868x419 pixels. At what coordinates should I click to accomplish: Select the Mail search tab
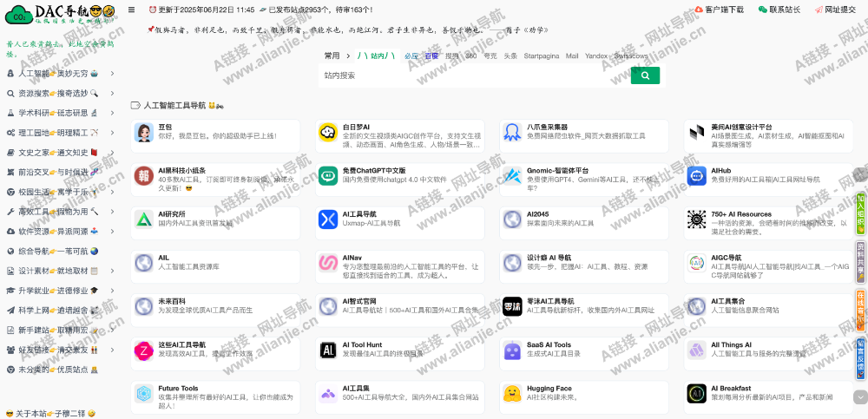572,56
